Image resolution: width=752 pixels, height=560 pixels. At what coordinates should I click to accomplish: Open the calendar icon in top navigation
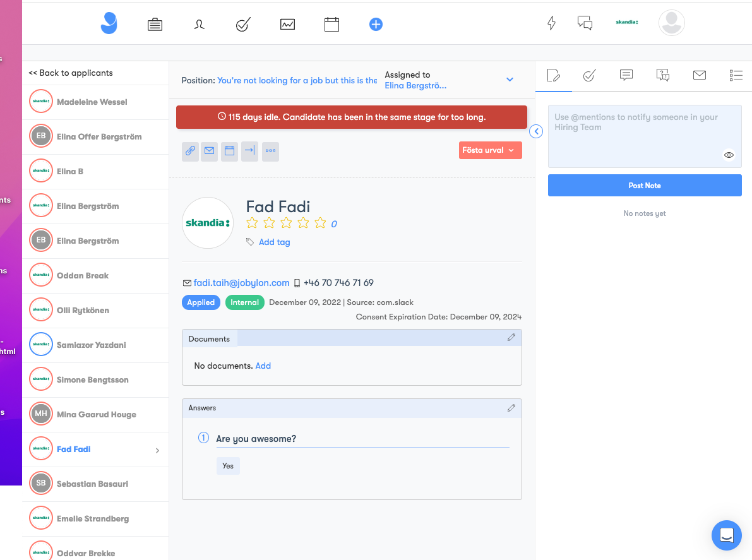[x=331, y=24]
